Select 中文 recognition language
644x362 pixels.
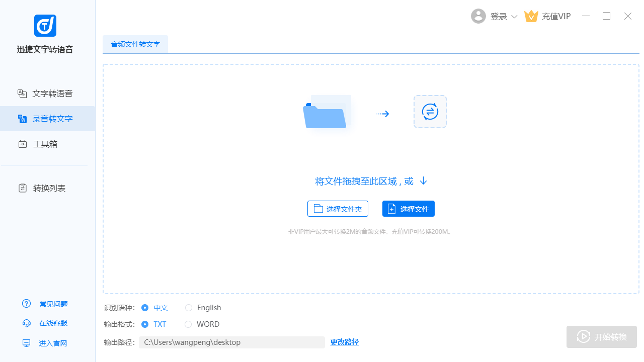point(145,308)
